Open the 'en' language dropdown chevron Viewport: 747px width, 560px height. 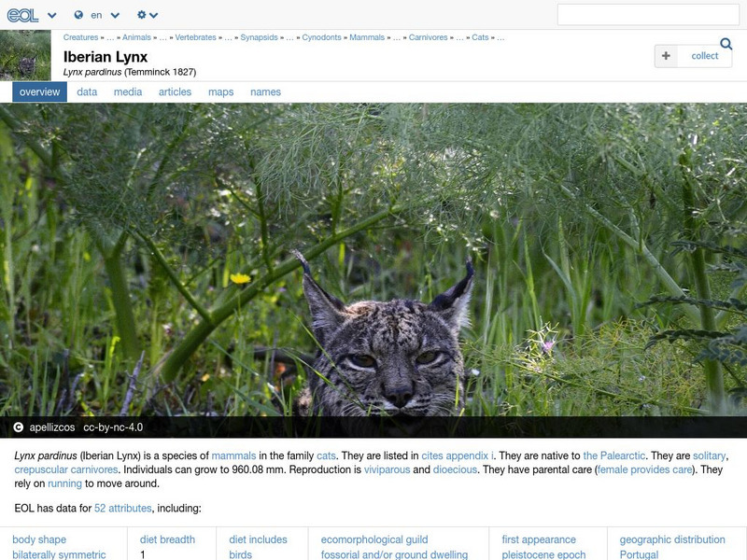[114, 16]
